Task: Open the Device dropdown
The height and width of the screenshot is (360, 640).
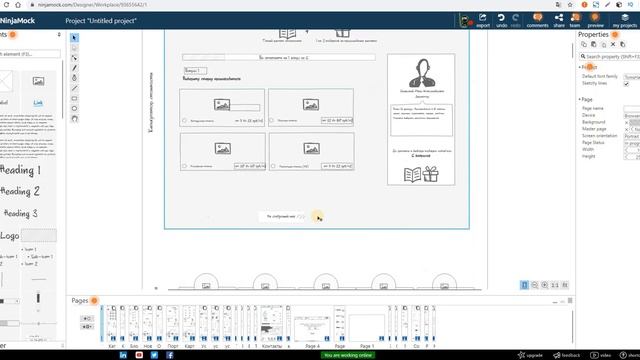Action: coord(632,116)
